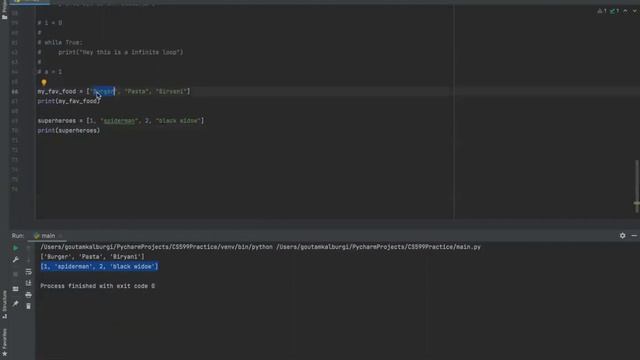Click the print(my_fav_food) line
Viewport: 640px width, 360px height.
[x=69, y=101]
